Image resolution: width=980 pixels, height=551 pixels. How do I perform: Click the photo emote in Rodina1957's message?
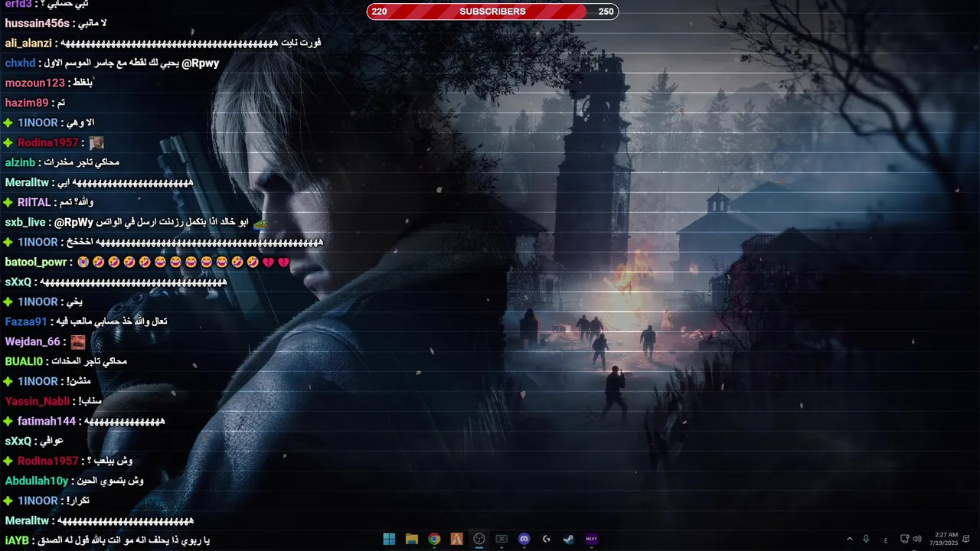(x=96, y=142)
